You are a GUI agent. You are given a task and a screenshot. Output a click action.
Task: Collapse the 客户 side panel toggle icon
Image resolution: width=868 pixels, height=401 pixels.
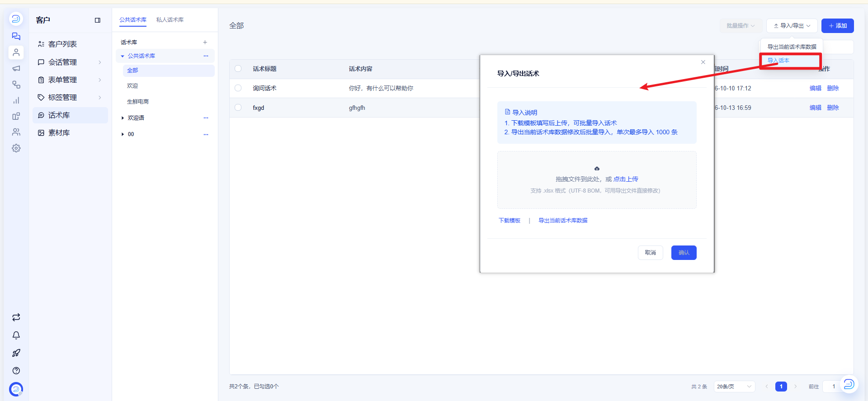tap(98, 20)
